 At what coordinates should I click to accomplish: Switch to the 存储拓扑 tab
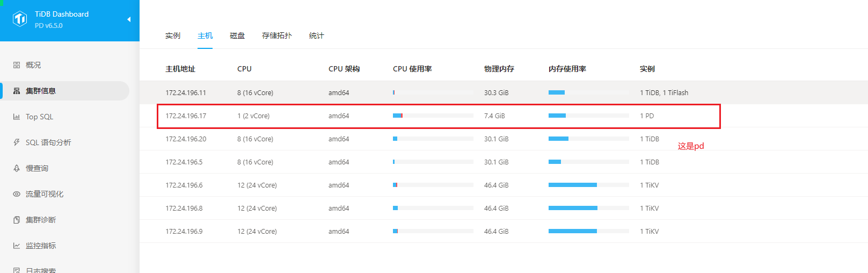[277, 35]
